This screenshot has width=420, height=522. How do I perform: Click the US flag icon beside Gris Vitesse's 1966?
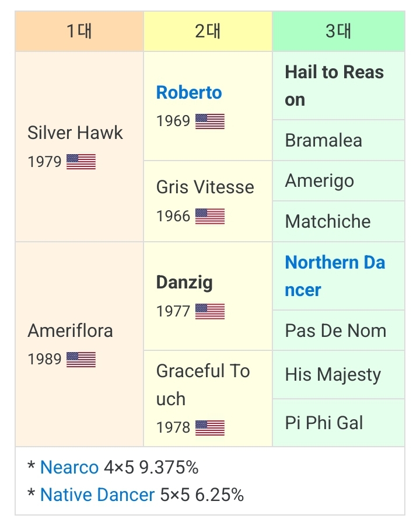coord(210,216)
